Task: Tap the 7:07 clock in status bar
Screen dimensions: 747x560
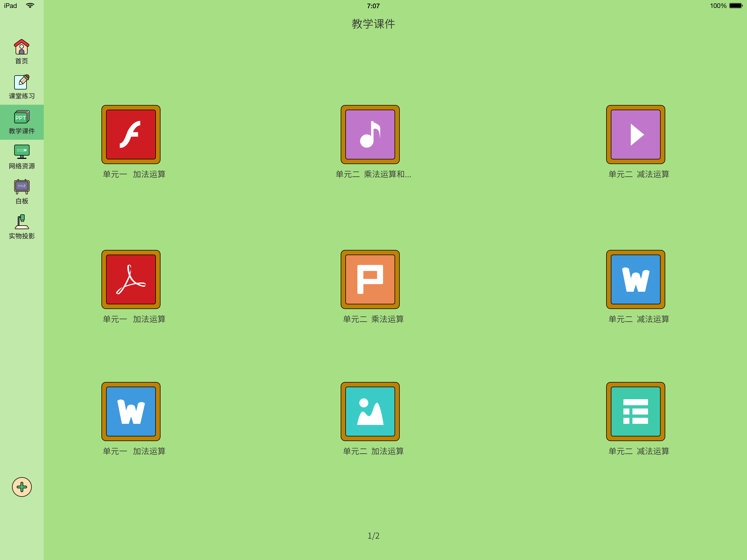Action: tap(373, 6)
